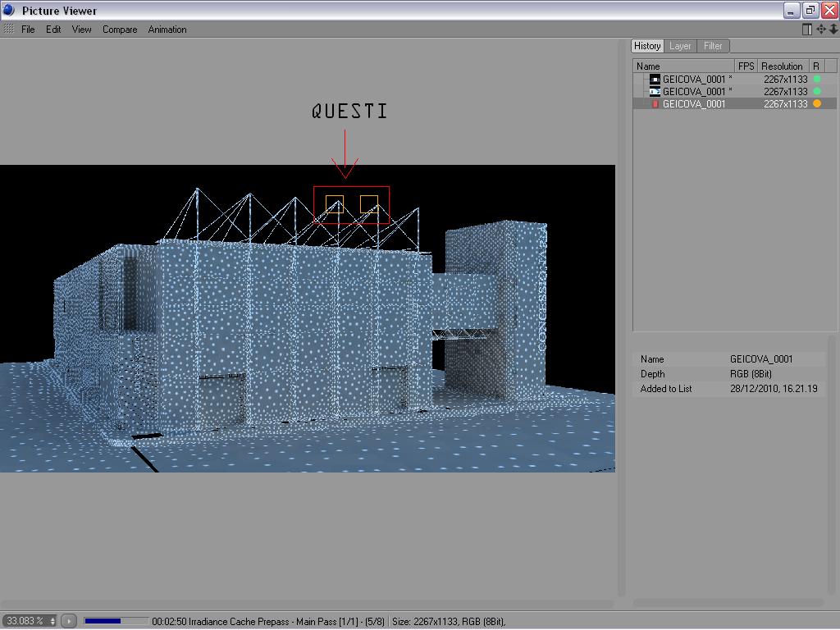Select the first GEICOVA_0001 * history row
Screen dimensions: 840x630
[x=734, y=80]
